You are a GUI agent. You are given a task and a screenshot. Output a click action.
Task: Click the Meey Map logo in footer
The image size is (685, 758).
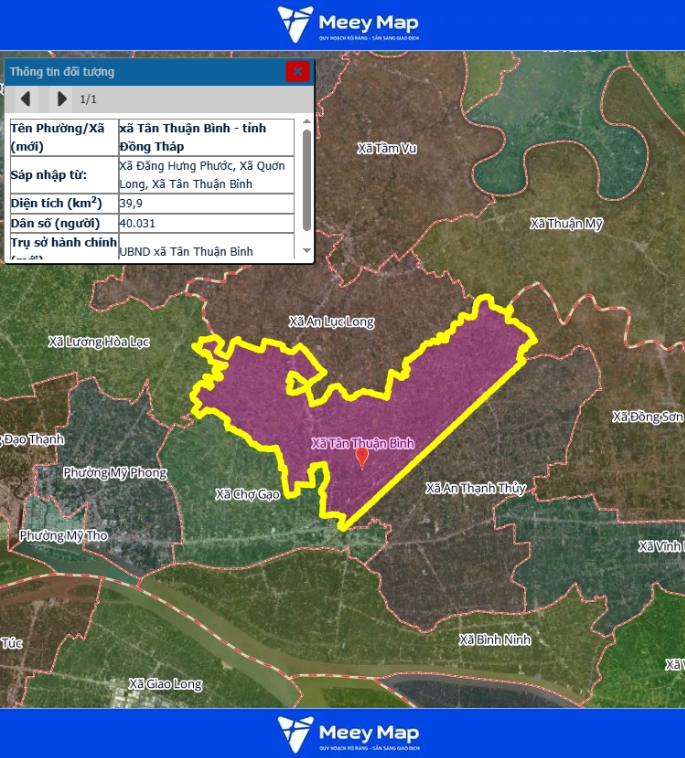(x=348, y=733)
